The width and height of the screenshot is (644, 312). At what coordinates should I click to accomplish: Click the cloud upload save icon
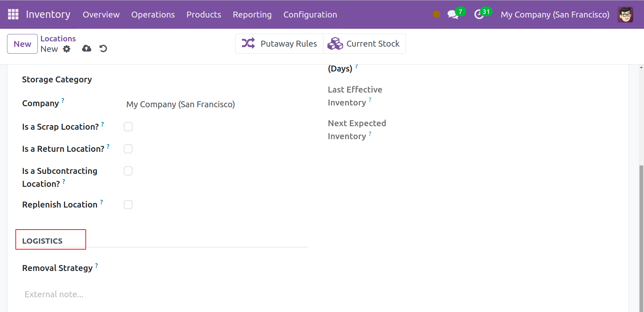[86, 49]
